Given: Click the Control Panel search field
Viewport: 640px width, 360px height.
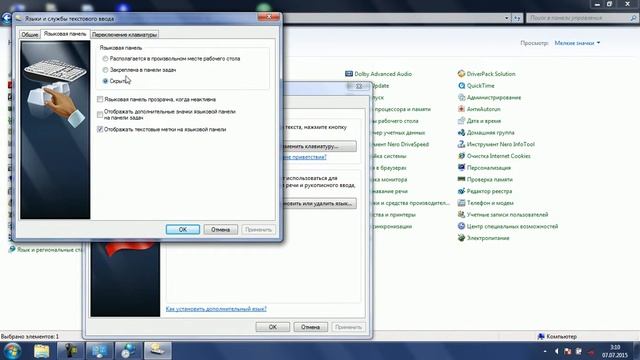Looking at the screenshot, I should [582, 18].
